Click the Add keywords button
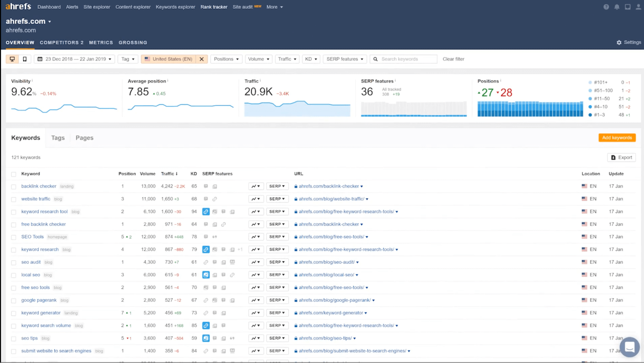Screen dimensions: 644x363 coord(617,138)
